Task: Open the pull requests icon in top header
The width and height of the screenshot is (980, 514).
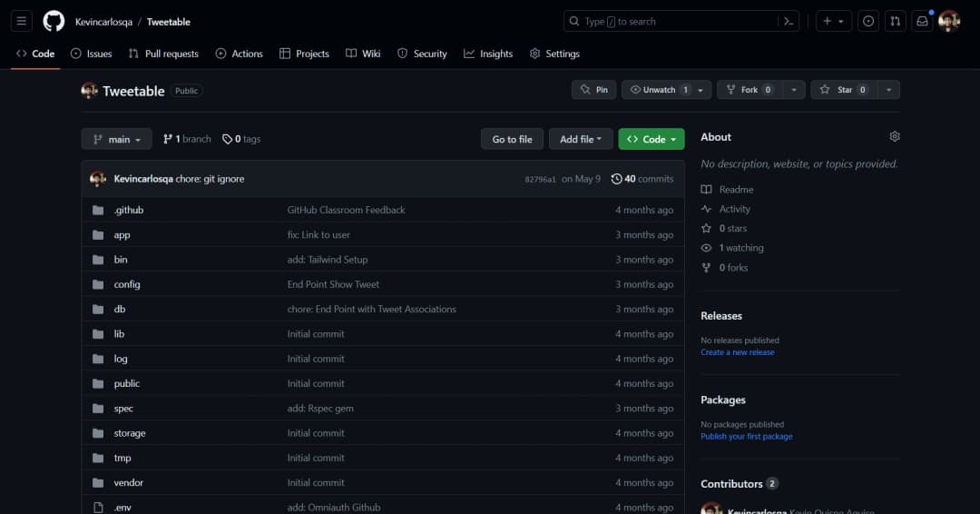Action: pyautogui.click(x=895, y=21)
